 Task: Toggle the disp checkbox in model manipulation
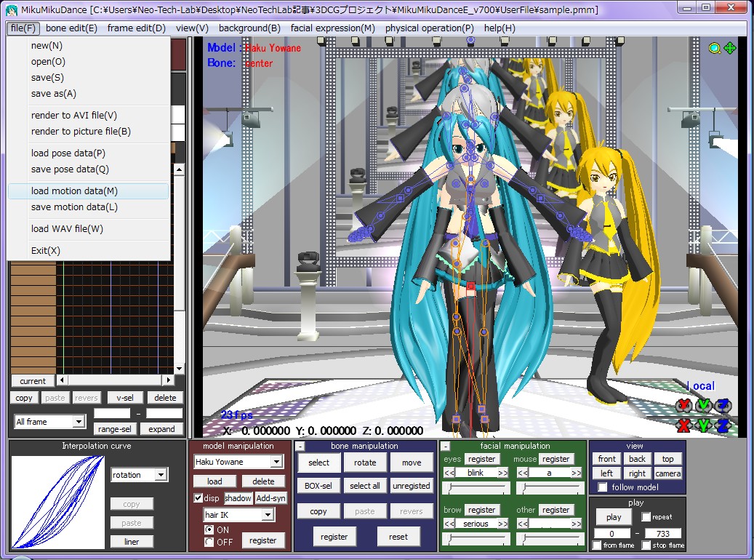198,498
